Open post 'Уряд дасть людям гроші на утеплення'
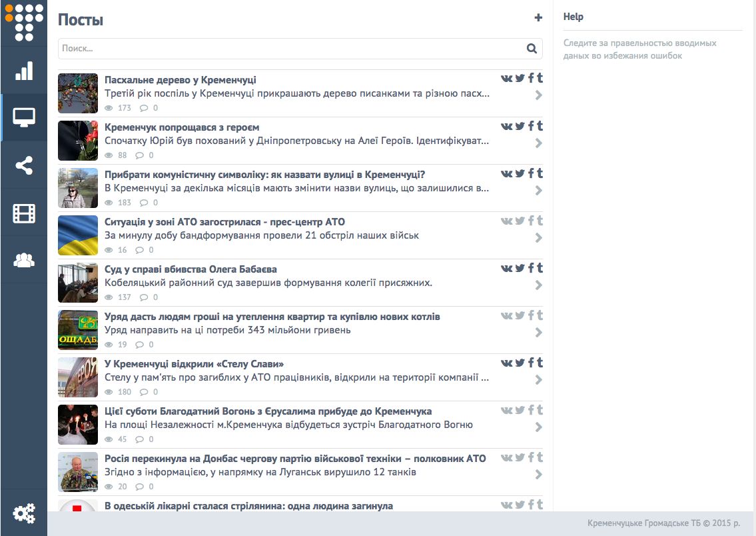 [x=272, y=317]
